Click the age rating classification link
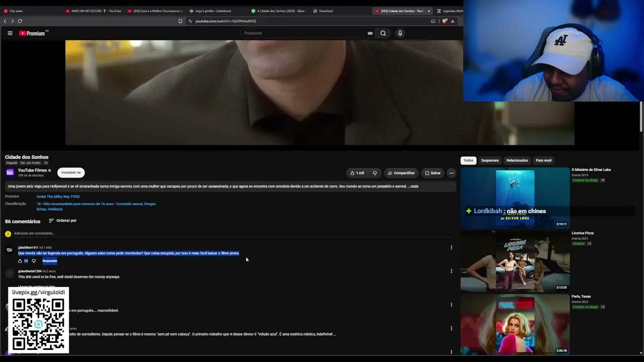644x362 pixels. [x=96, y=207]
